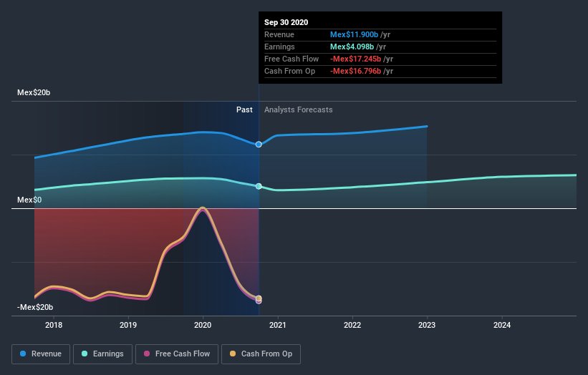Image resolution: width=588 pixels, height=375 pixels.
Task: Click the 2023 x-axis label
Action: (427, 325)
